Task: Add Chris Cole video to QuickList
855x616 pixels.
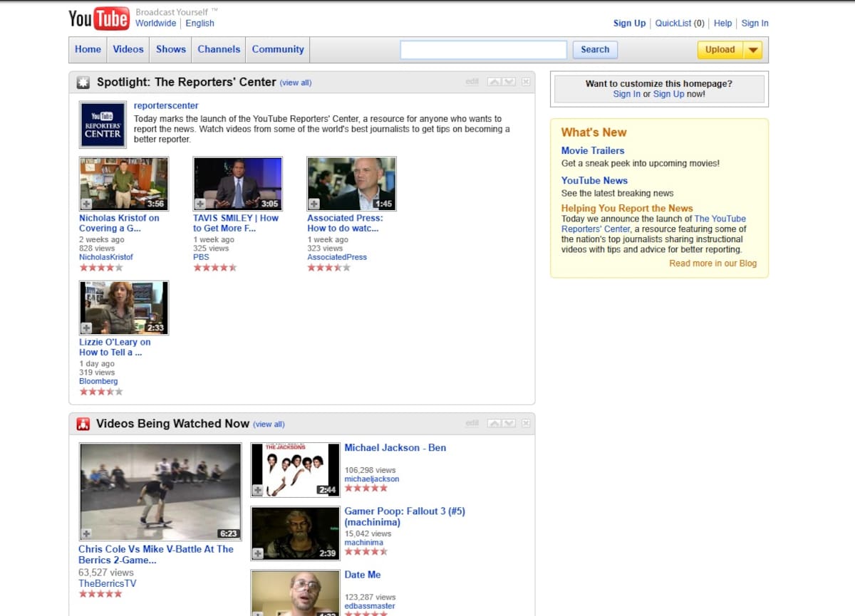Action: [86, 534]
